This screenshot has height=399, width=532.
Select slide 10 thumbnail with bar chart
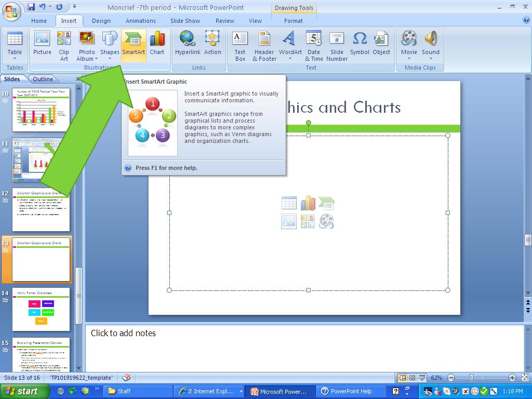tap(41, 110)
